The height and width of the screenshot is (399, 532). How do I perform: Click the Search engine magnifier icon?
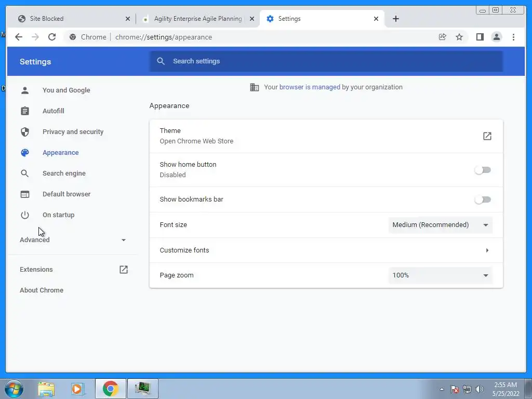(25, 174)
